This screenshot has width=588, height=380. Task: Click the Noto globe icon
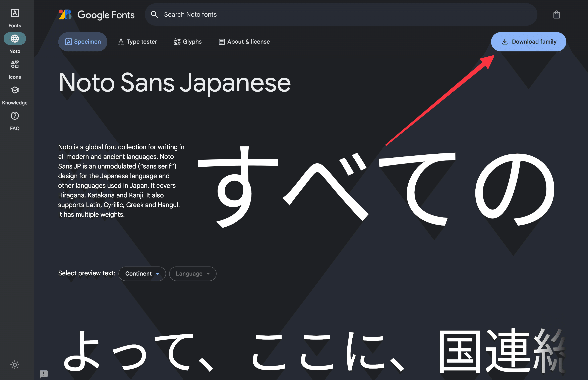point(14,39)
